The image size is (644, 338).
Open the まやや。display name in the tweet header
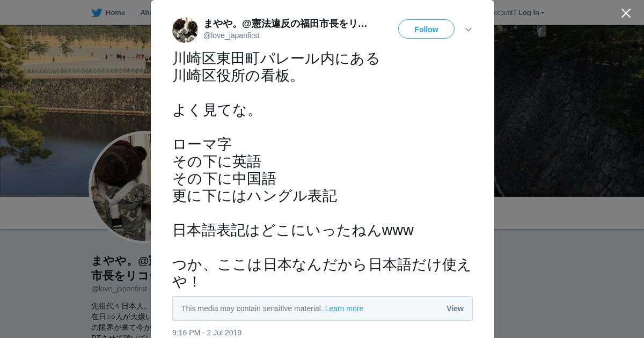(285, 24)
